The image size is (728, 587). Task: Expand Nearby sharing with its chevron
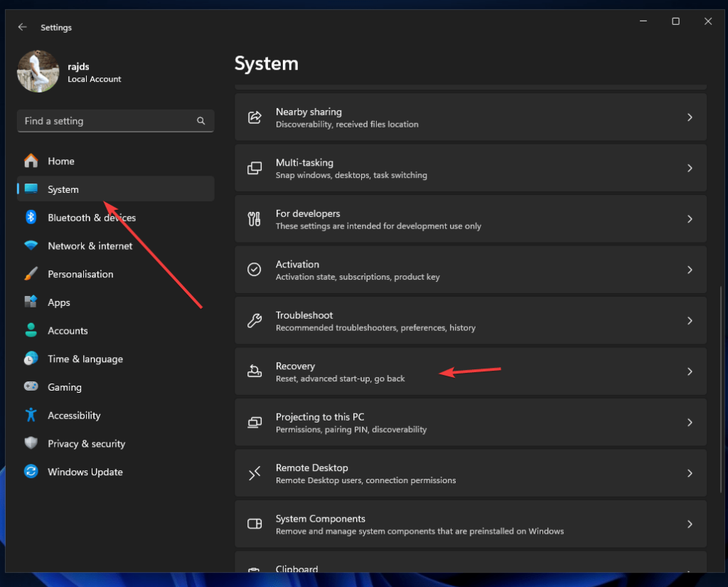point(690,117)
